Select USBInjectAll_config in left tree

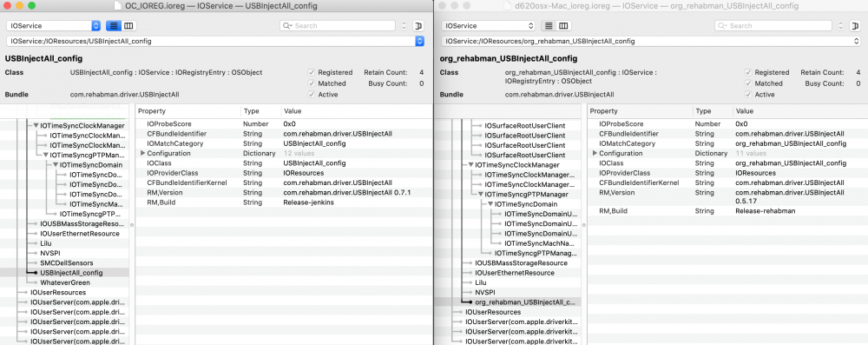[x=71, y=273]
